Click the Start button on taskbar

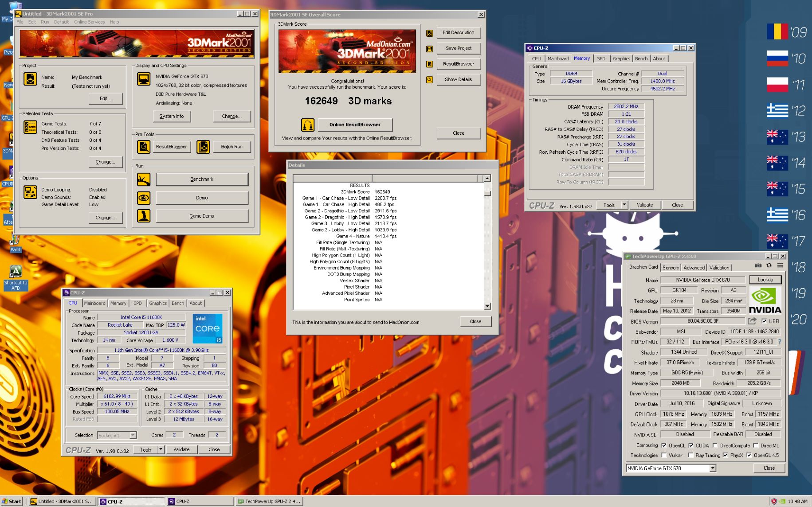12,501
